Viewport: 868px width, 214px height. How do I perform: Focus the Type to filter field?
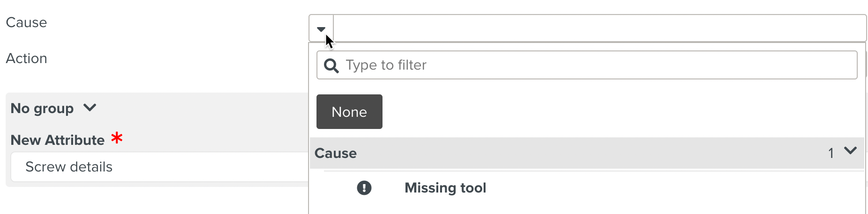595,65
